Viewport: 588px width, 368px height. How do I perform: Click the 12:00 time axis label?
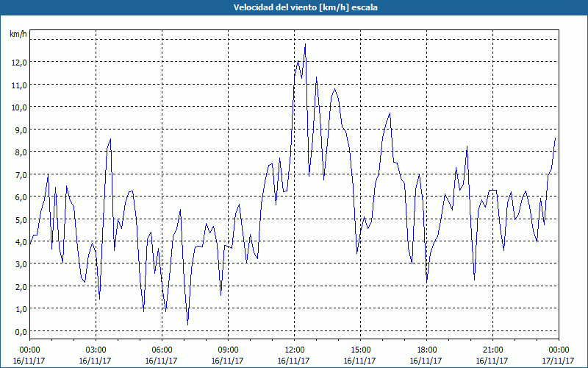tap(295, 350)
